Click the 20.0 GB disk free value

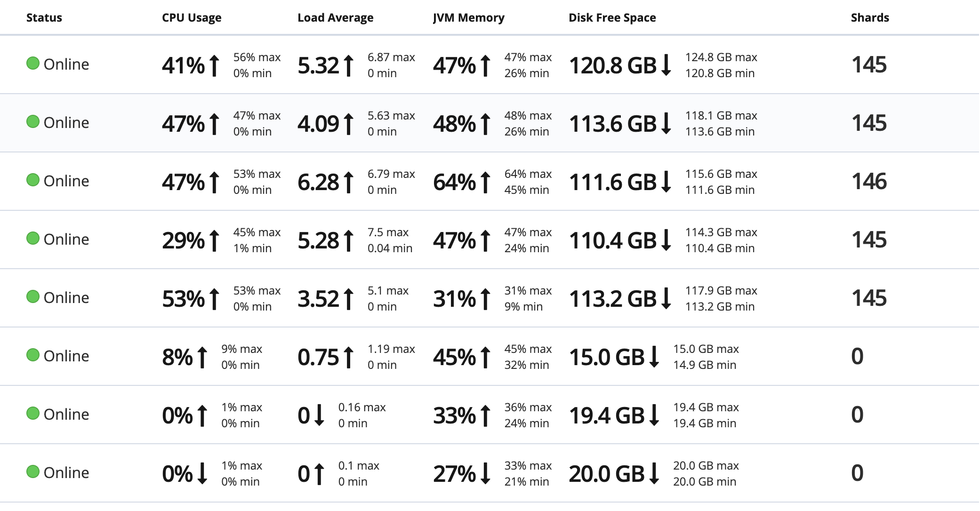coord(607,474)
